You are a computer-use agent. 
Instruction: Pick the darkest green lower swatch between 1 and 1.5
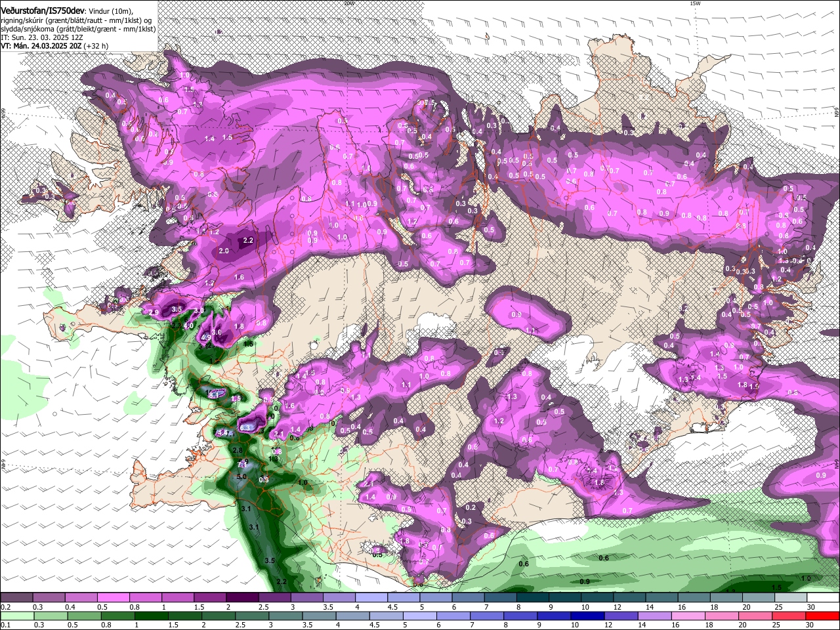(x=150, y=616)
